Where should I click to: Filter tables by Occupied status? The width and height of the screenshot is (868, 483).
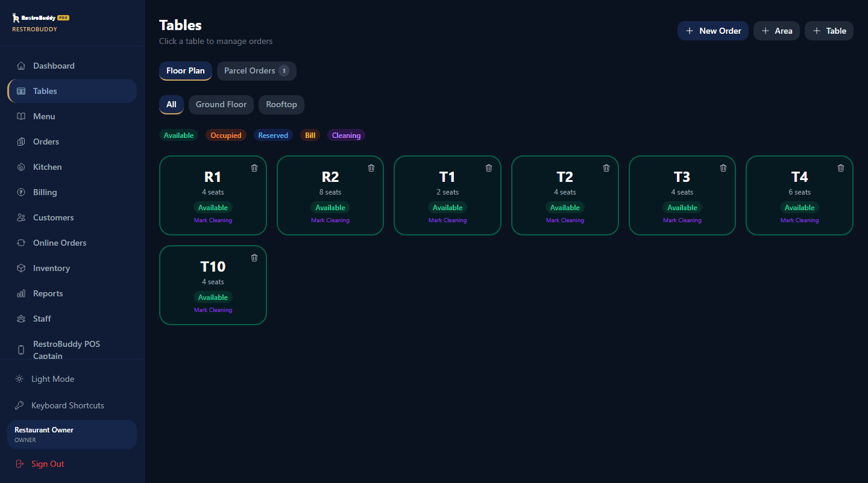226,136
